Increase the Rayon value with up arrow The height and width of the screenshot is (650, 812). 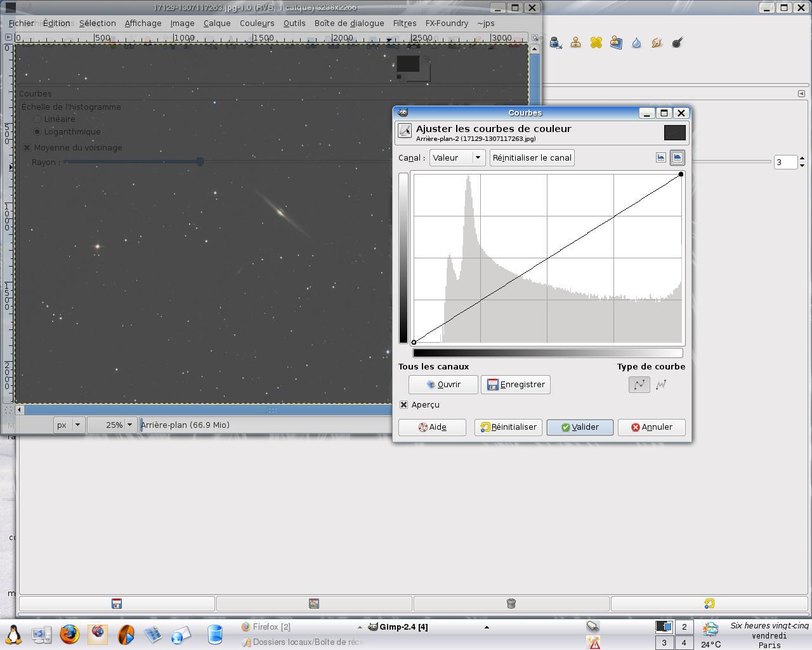click(x=802, y=158)
